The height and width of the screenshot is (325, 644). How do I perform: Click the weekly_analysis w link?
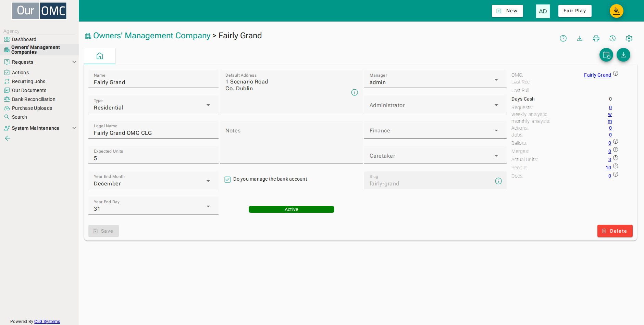(610, 114)
